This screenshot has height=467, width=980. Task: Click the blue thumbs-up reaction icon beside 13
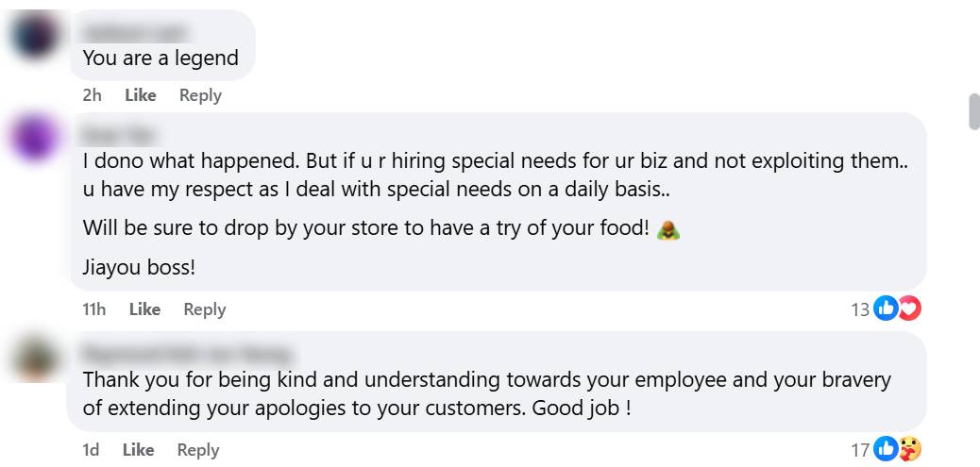(x=886, y=309)
